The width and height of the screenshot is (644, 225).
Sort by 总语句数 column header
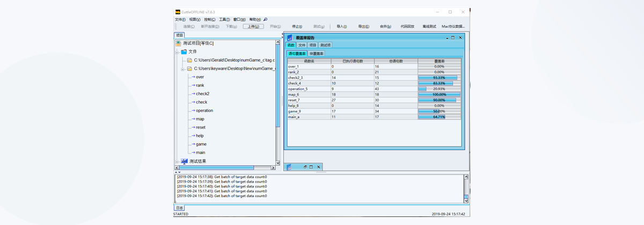pos(396,61)
